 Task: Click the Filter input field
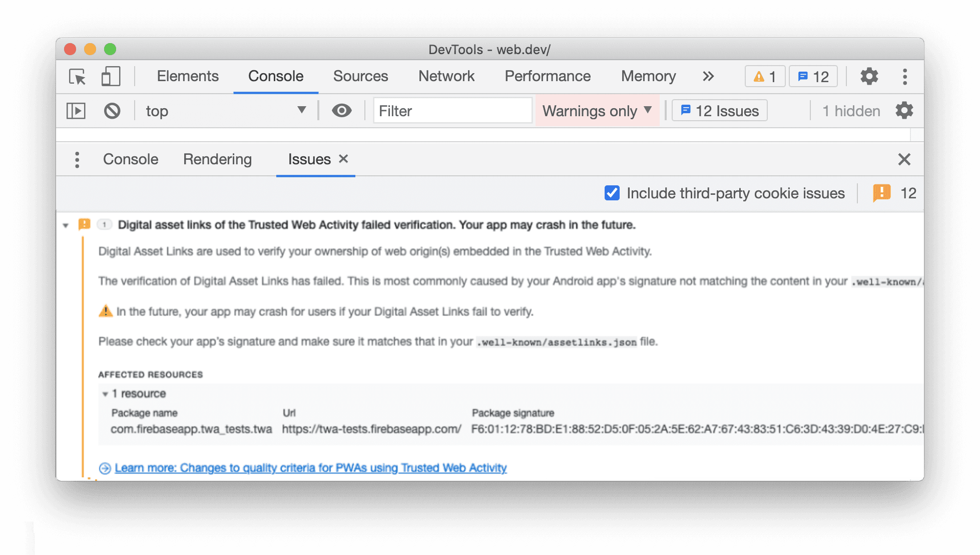(x=451, y=110)
